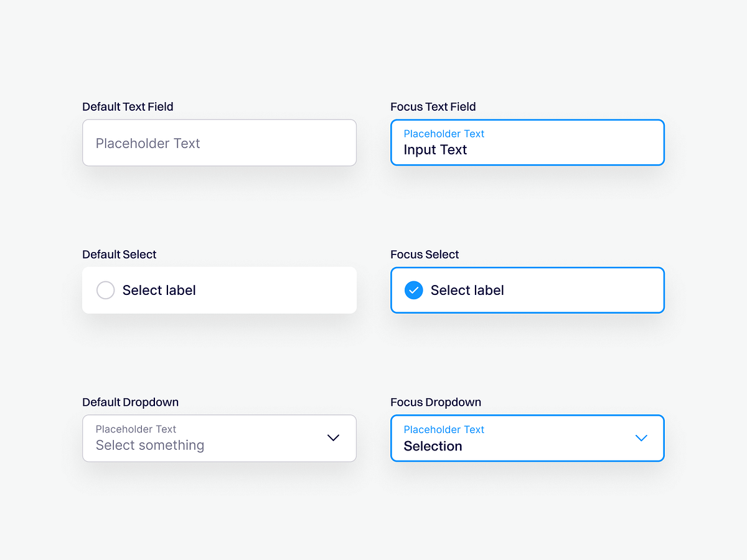Click the Focus Text Field input

(527, 142)
